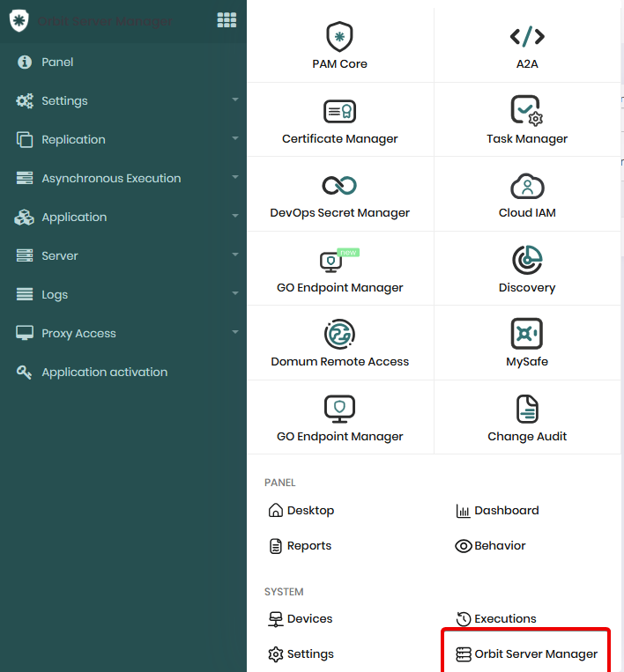Open Discovery module
The height and width of the screenshot is (672, 624).
[x=527, y=270]
